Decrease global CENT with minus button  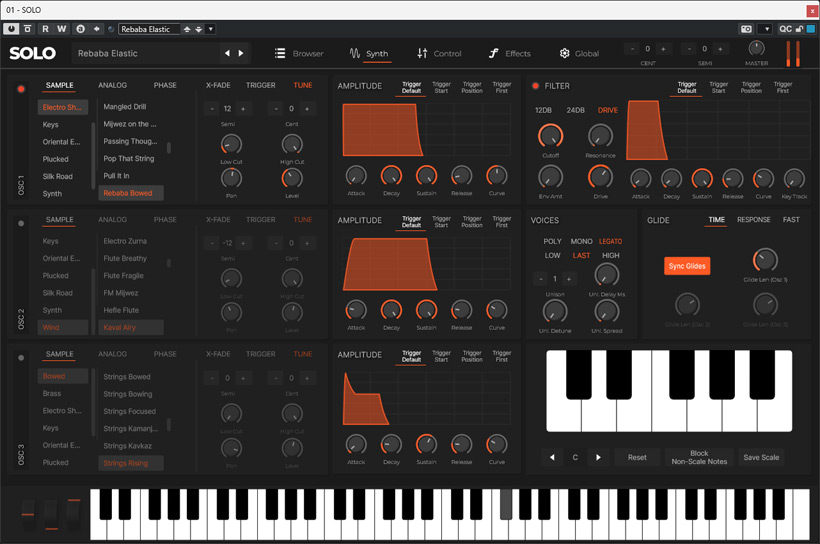[x=632, y=49]
